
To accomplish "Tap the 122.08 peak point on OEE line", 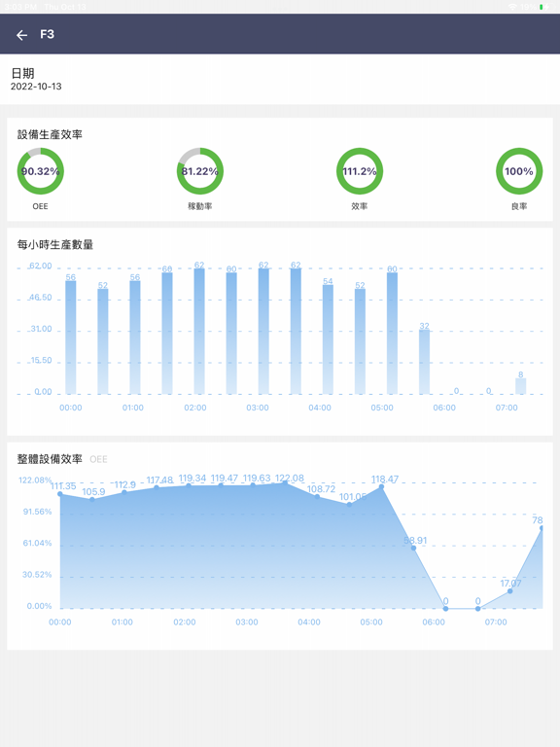I will tap(285, 483).
